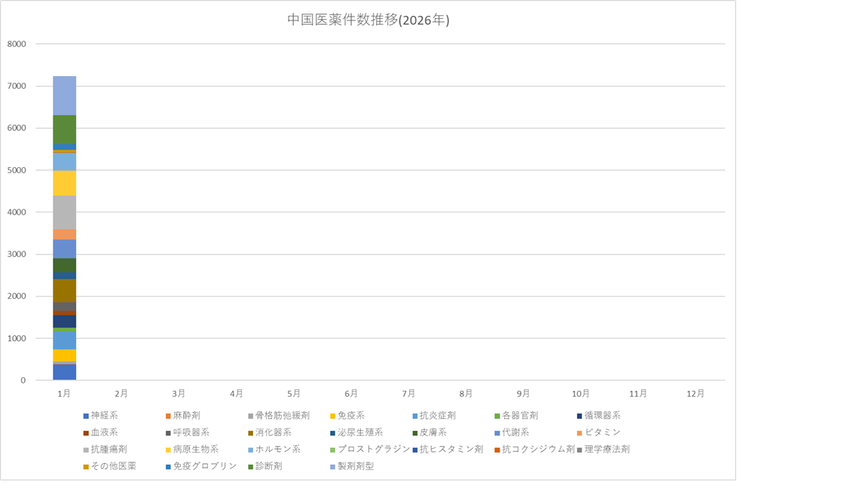Select the yellow 病原生物系 bar segment

65,183
